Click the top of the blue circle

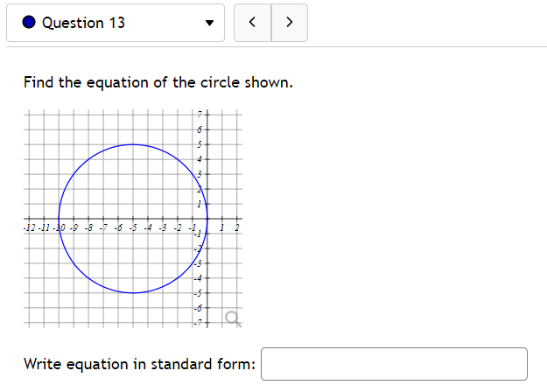[132, 144]
